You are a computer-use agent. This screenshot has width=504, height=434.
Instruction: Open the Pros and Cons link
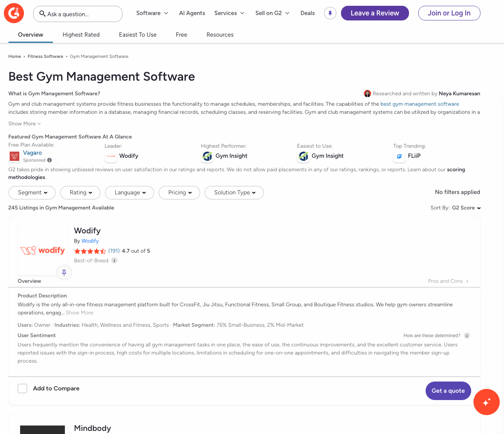point(448,281)
